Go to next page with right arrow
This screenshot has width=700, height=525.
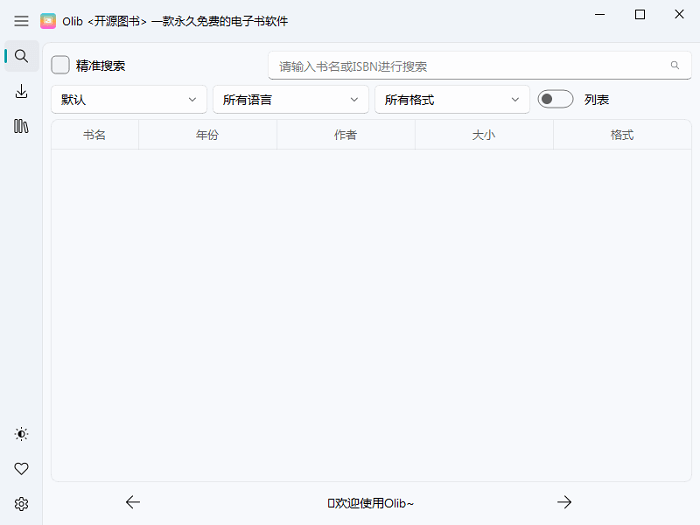[x=564, y=502]
